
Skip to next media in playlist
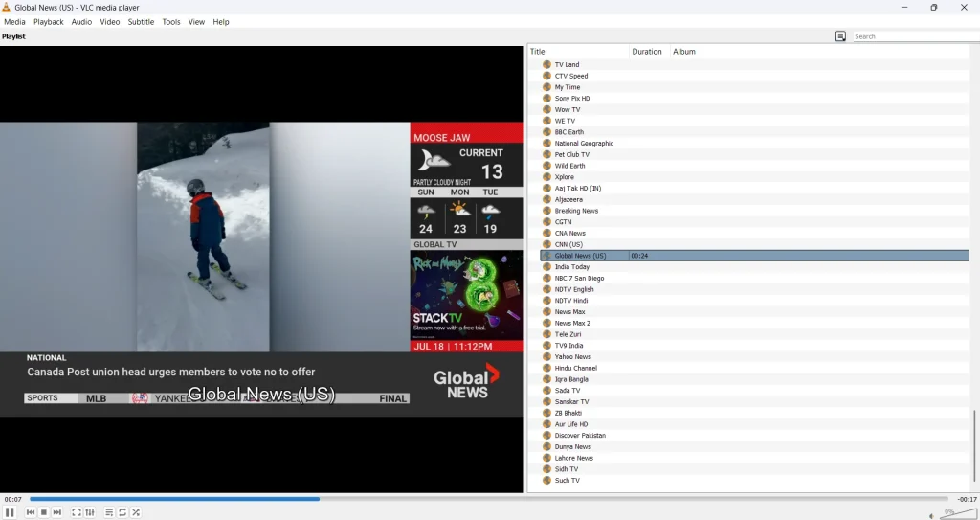coord(56,512)
